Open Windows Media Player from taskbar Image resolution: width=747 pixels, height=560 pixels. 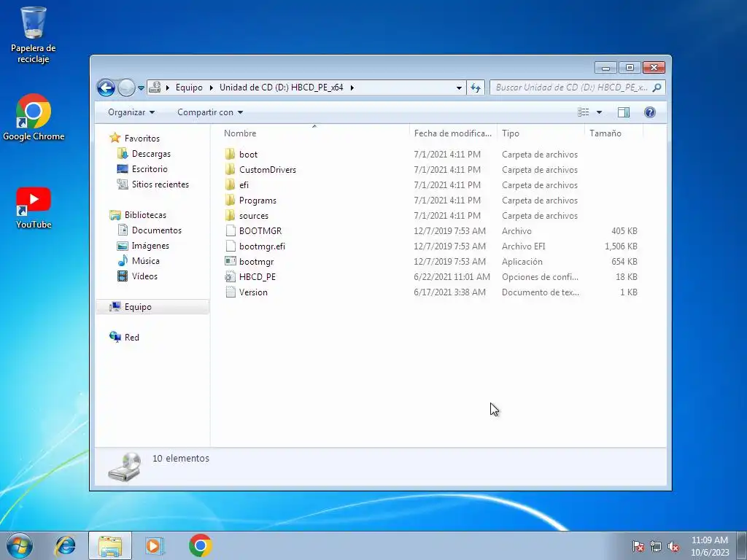(x=154, y=545)
